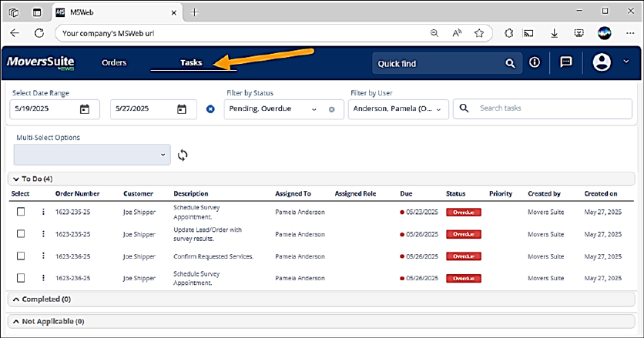Tick checkbox for Update Lead/Order task
The height and width of the screenshot is (338, 644).
pos(21,233)
